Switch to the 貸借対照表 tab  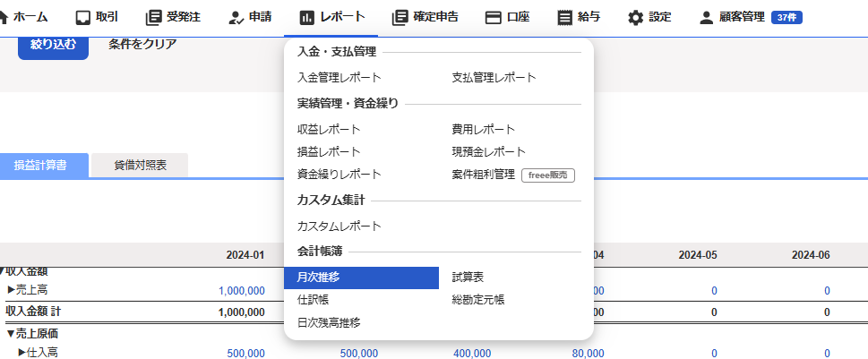click(140, 166)
